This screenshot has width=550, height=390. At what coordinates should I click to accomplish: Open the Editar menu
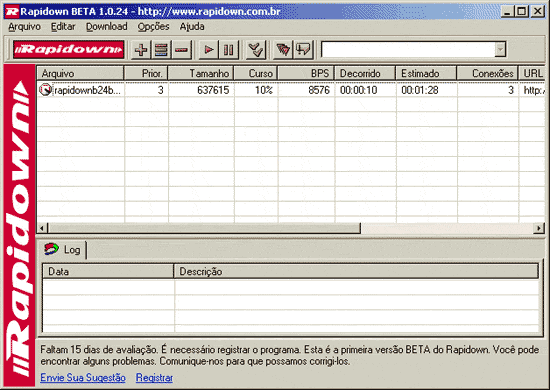63,27
